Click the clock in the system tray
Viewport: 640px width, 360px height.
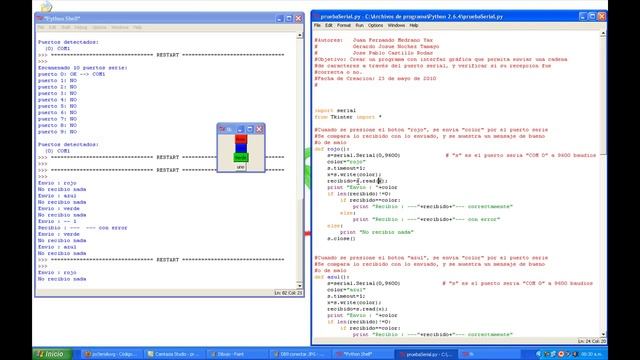pyautogui.click(x=591, y=354)
